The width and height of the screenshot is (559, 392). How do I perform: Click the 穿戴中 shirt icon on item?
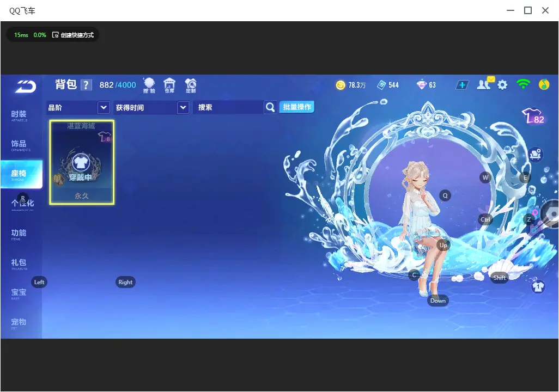81,162
